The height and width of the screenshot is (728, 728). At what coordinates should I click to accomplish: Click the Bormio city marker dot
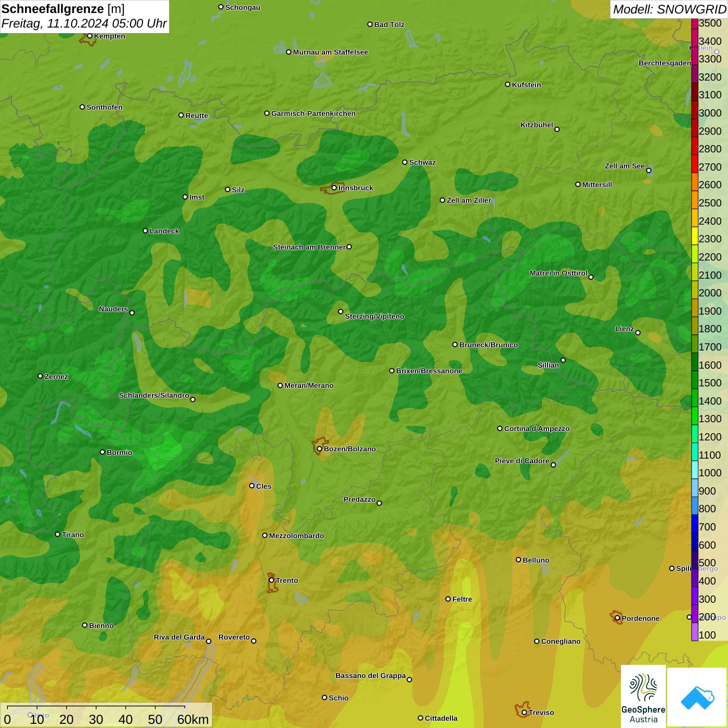tap(102, 452)
